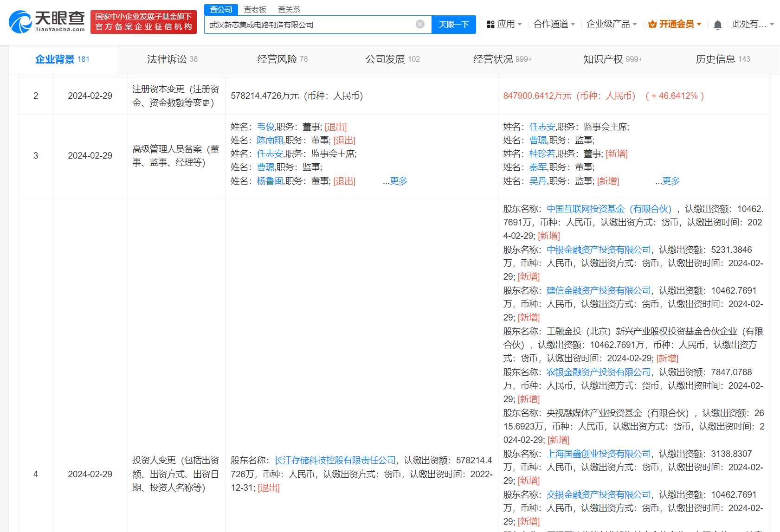
Task: Open the apps grid icon
Action: (x=490, y=24)
